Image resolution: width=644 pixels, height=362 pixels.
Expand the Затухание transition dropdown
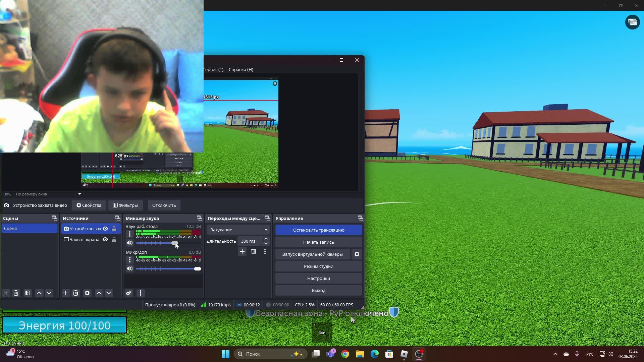click(266, 230)
